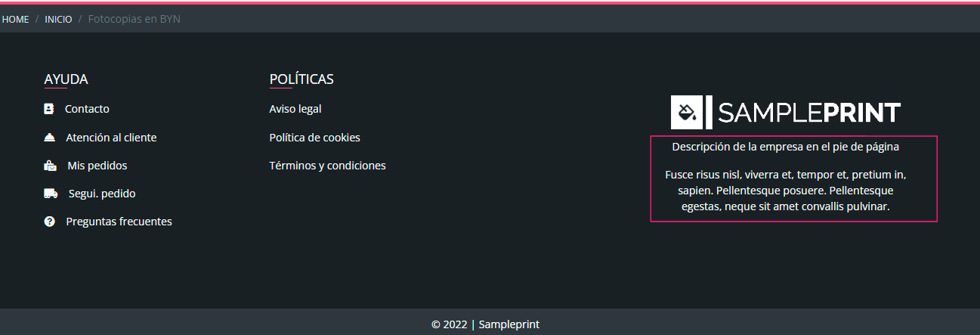The width and height of the screenshot is (980, 335).
Task: Click the Contacto address book icon
Action: click(49, 109)
